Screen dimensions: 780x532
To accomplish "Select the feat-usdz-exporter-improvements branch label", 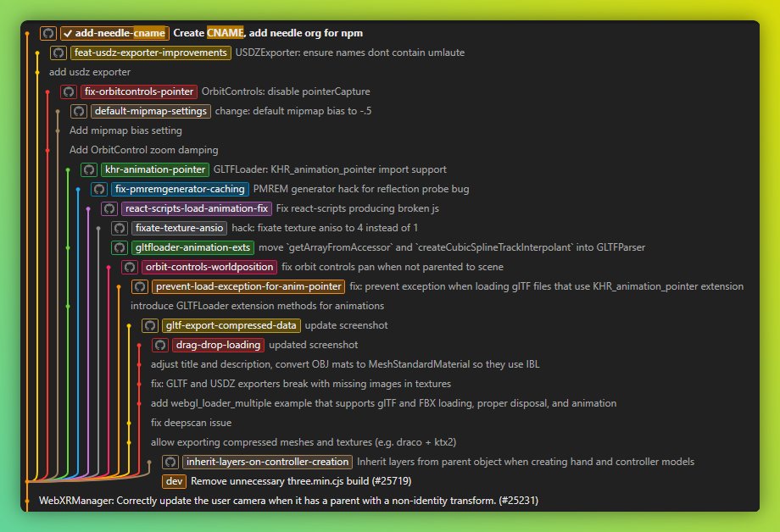I will (151, 53).
